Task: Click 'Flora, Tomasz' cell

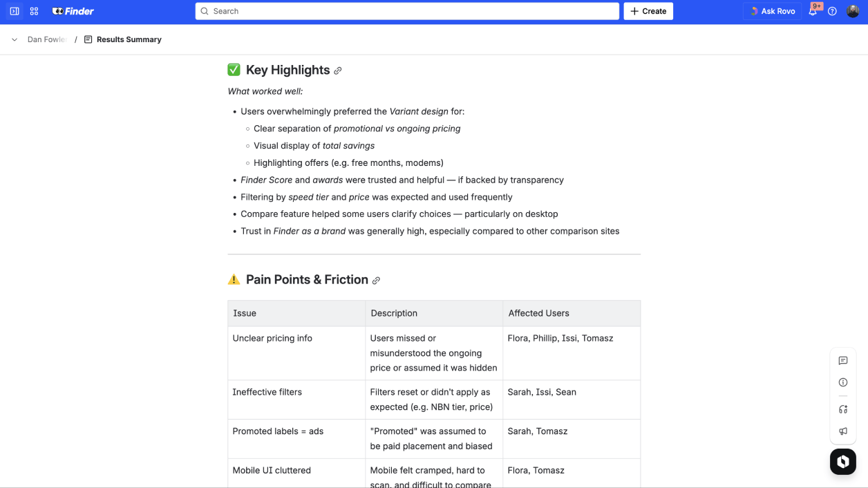Action: (572, 473)
